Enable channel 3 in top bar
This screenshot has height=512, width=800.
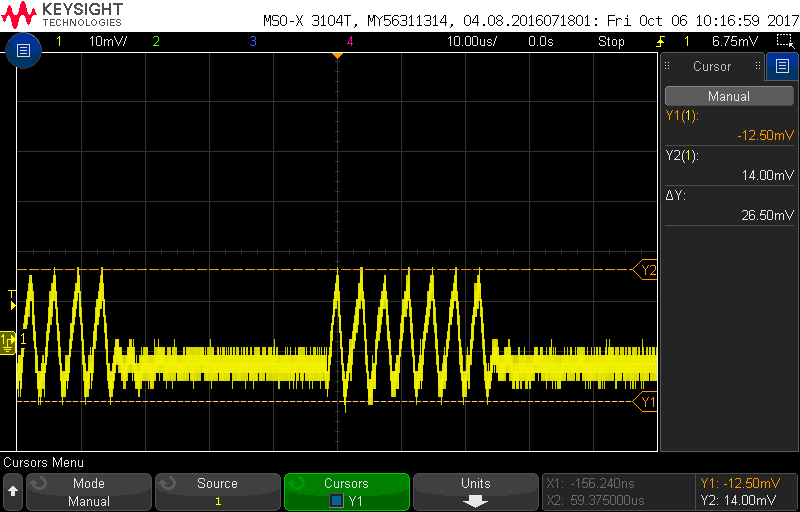[x=253, y=41]
